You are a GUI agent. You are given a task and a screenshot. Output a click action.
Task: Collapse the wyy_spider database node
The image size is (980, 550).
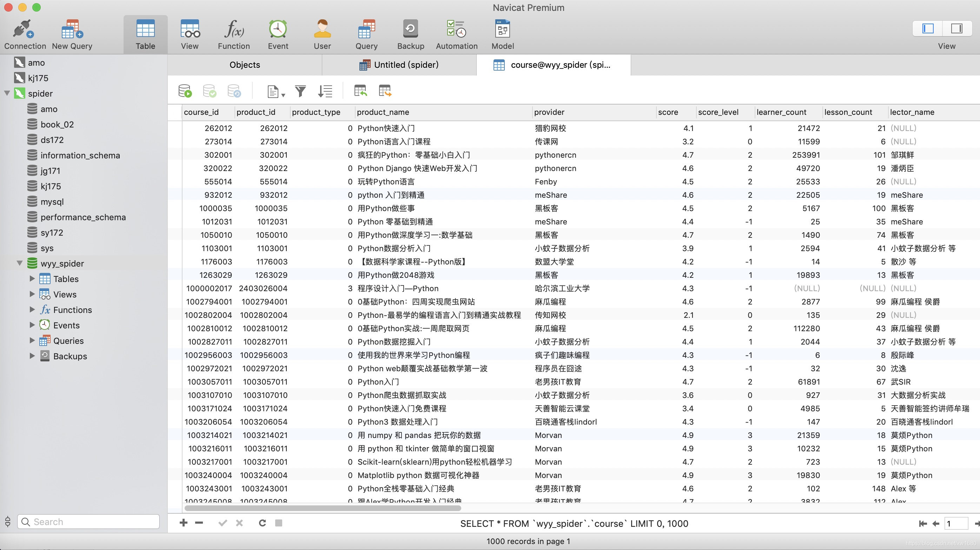coord(19,263)
